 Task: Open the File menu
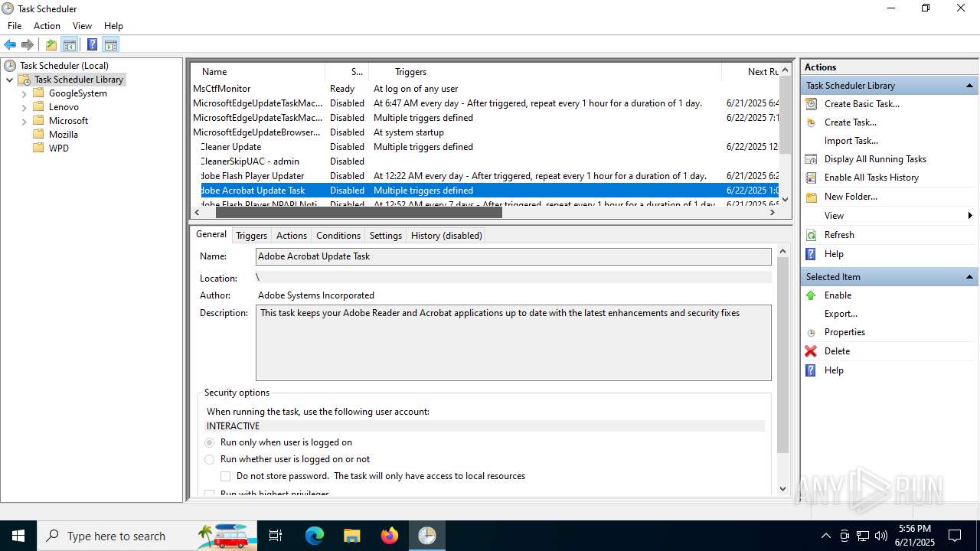point(15,26)
